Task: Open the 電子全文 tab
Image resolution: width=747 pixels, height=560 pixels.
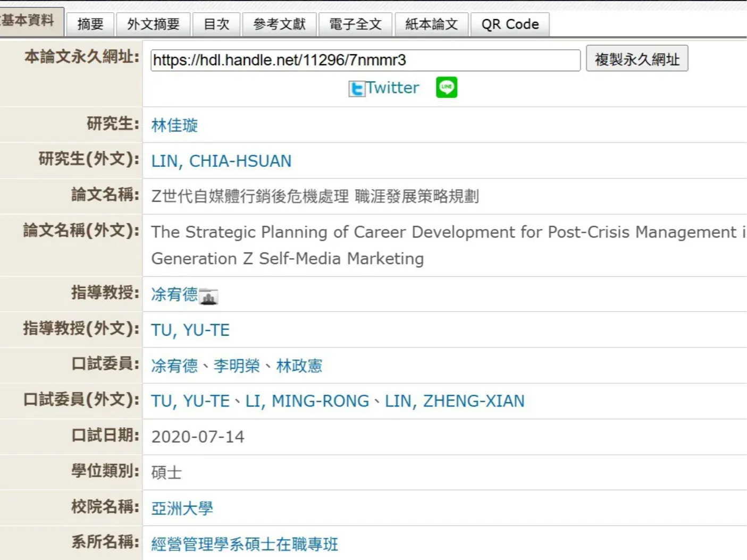Action: [x=355, y=24]
